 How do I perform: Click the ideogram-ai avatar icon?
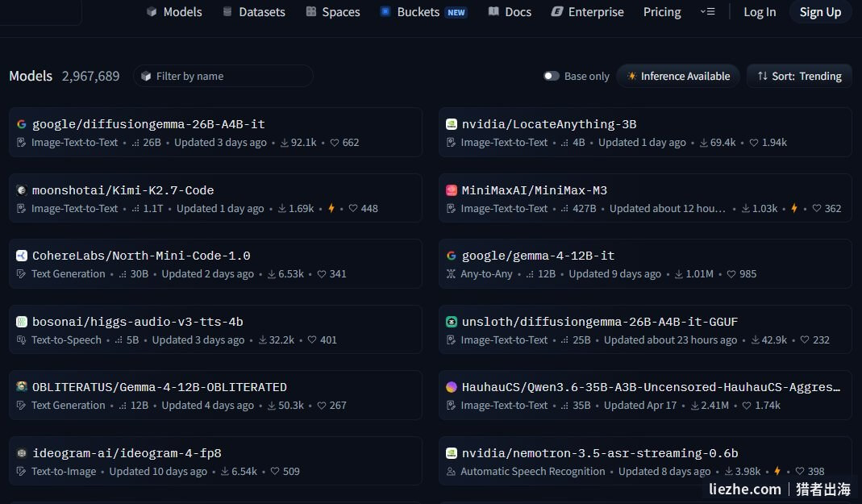pos(22,453)
